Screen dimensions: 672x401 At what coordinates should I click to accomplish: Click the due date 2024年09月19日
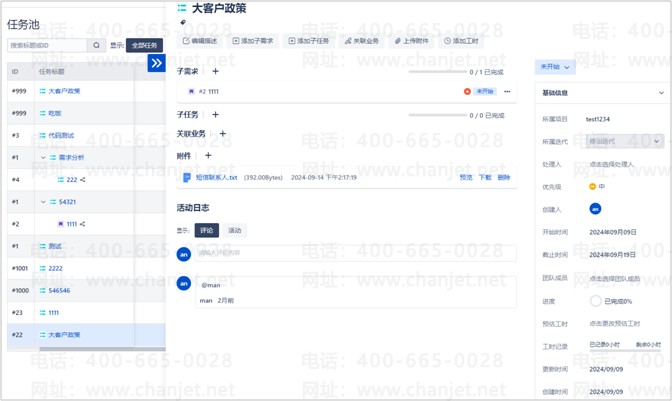click(x=613, y=255)
